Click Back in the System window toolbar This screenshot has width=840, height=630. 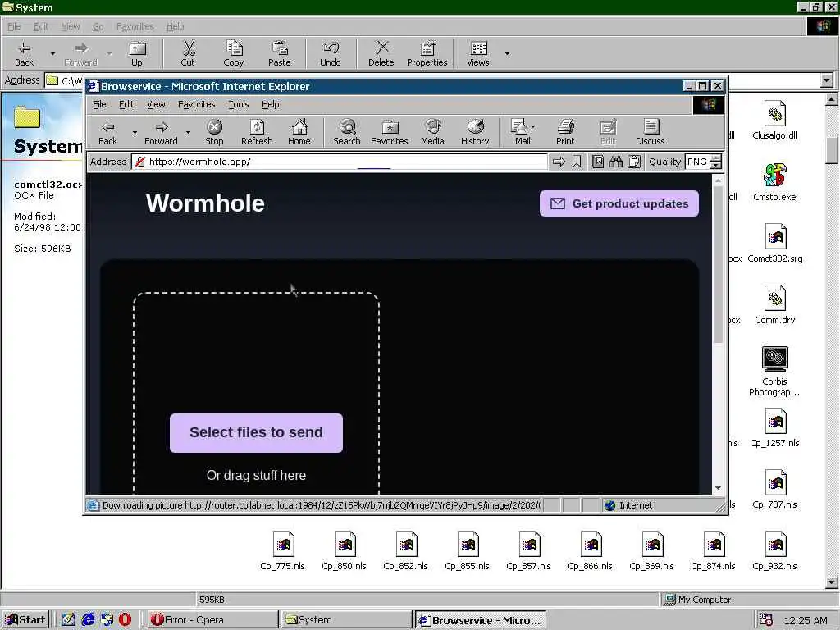click(x=24, y=53)
